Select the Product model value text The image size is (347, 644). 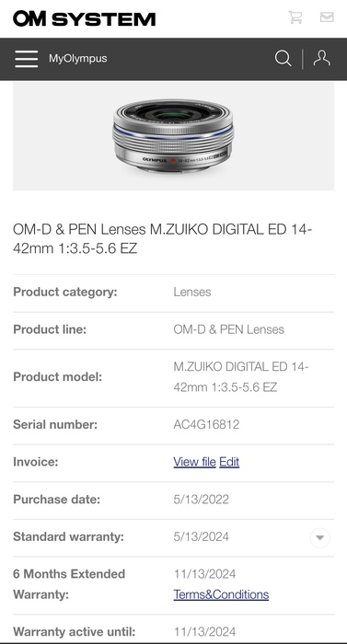coord(241,376)
